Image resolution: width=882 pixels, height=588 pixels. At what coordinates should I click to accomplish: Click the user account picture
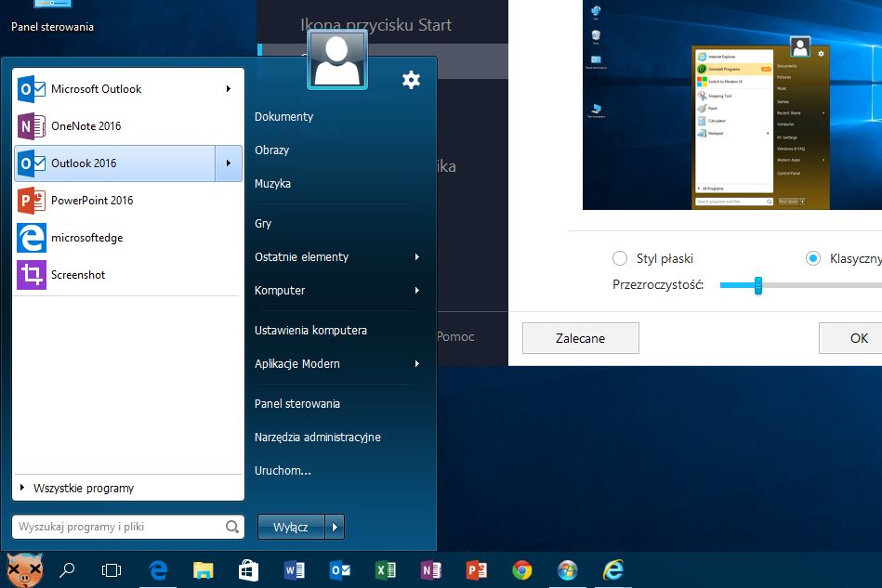point(337,60)
